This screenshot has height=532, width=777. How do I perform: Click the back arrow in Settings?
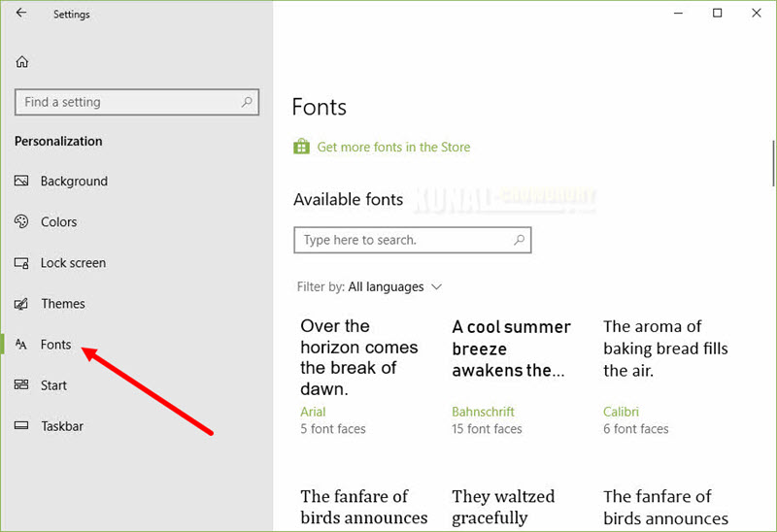point(20,13)
